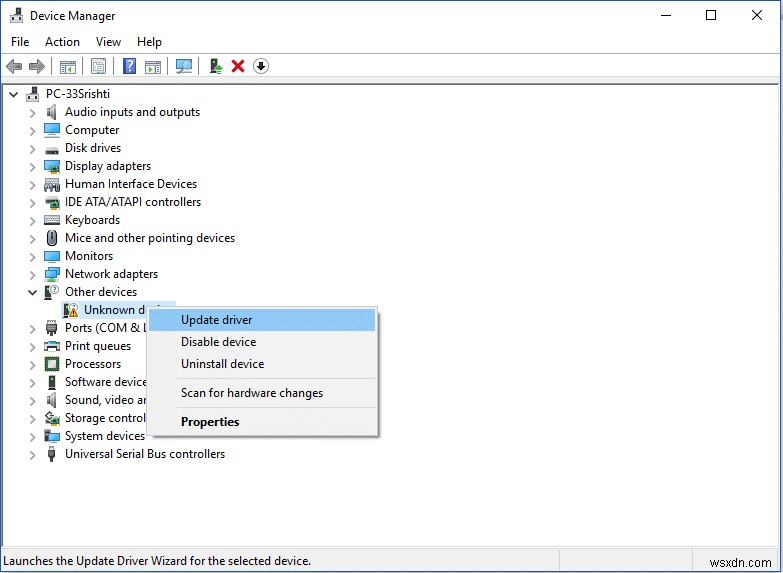The height and width of the screenshot is (573, 783).
Task: Click the red X Uninstall device icon
Action: [x=238, y=66]
